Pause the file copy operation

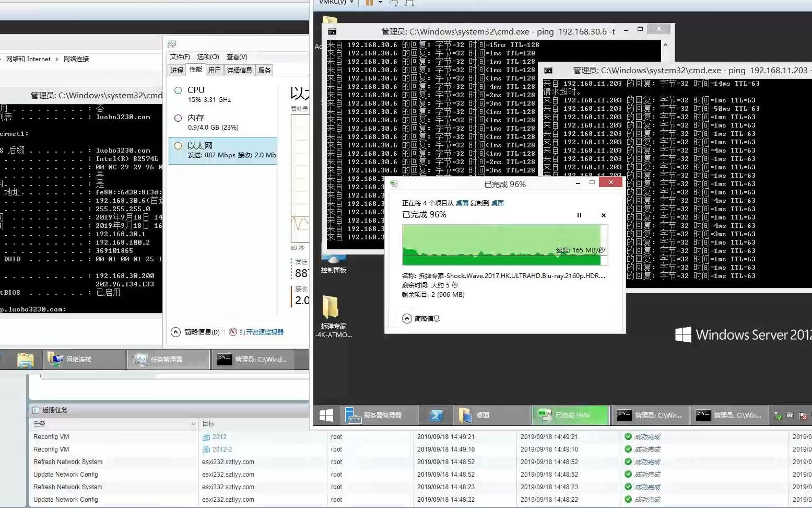[579, 215]
